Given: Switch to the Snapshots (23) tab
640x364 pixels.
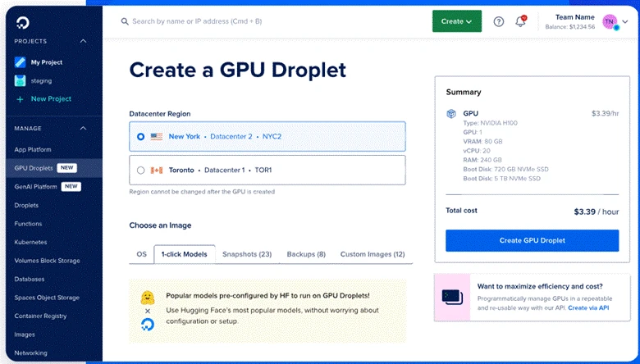Looking at the screenshot, I should pyautogui.click(x=247, y=254).
